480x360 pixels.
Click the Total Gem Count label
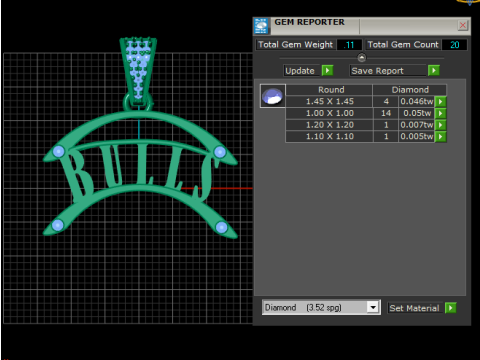[403, 45]
